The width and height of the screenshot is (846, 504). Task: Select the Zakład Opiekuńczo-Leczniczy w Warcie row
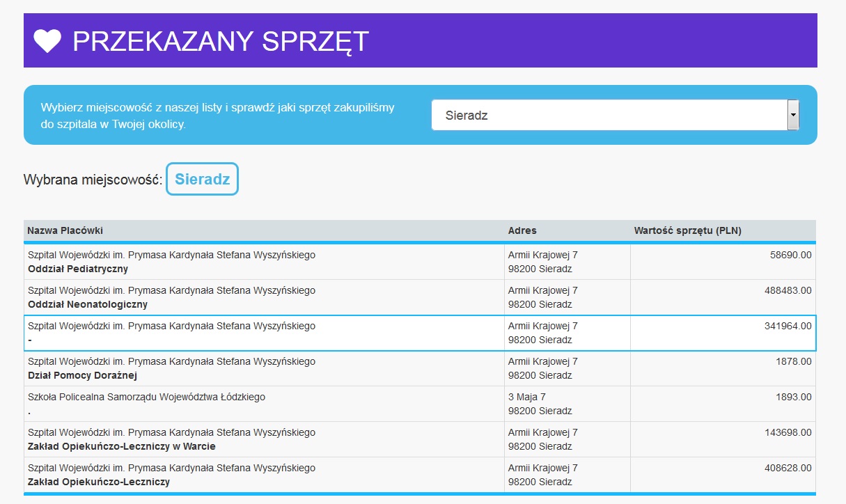pos(264,439)
